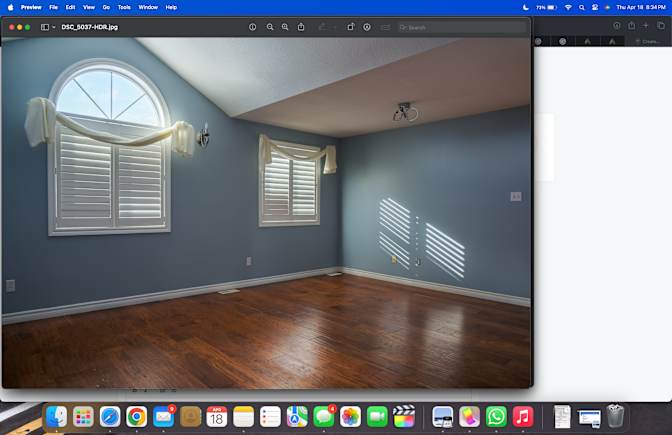This screenshot has width=672, height=435.
Task: Launch Google Chrome from the Dock
Action: [x=137, y=417]
